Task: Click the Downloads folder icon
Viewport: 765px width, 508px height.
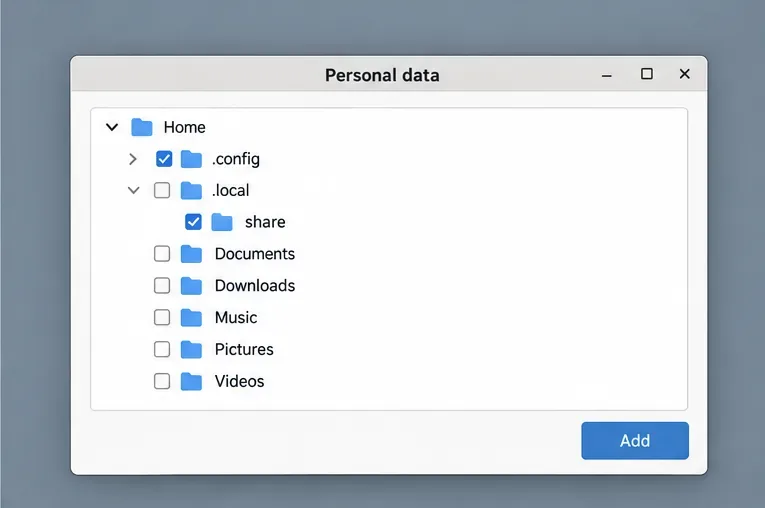Action: (191, 285)
